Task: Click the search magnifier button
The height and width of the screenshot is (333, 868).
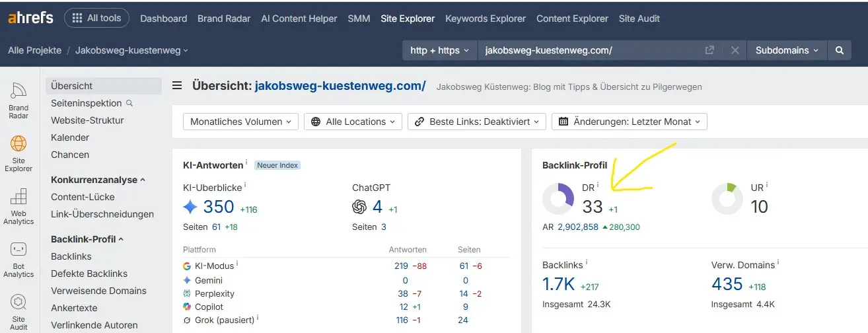Action: (x=840, y=50)
